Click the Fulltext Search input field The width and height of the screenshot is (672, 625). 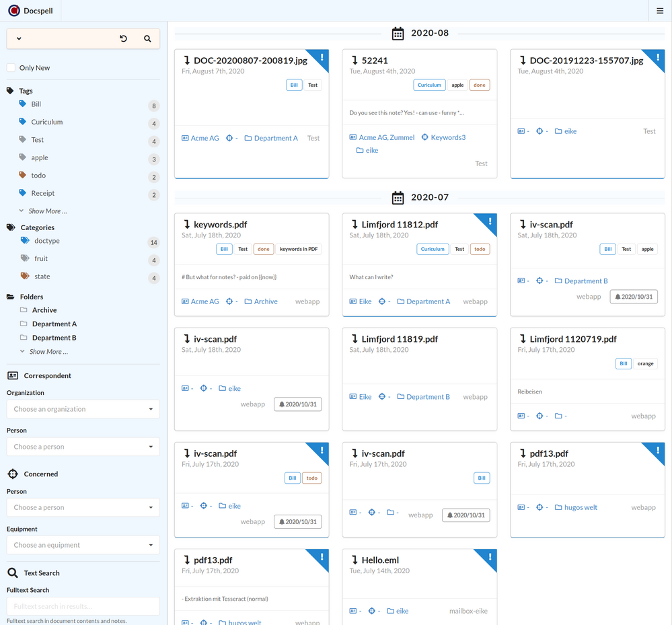pyautogui.click(x=83, y=606)
